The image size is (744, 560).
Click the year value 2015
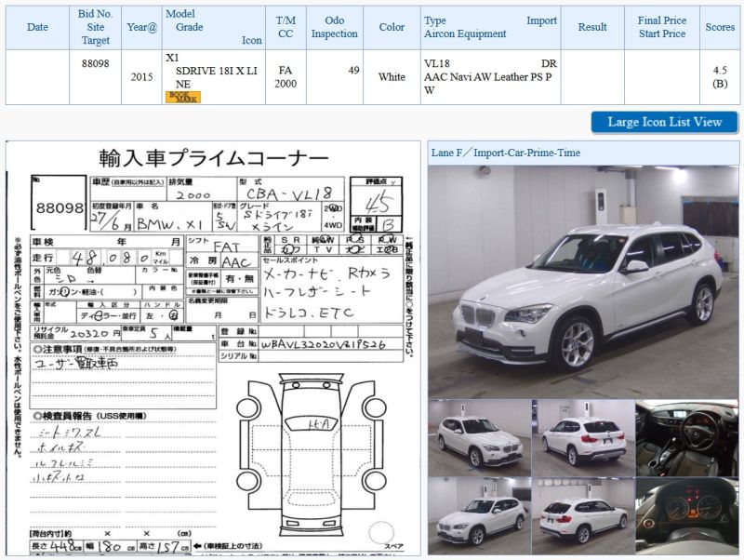coord(141,77)
